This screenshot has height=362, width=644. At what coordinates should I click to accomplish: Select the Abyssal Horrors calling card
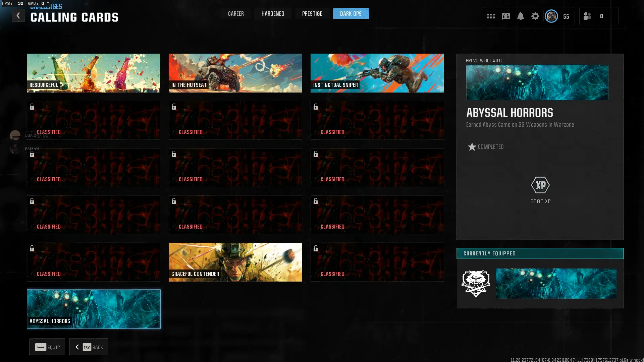click(93, 309)
